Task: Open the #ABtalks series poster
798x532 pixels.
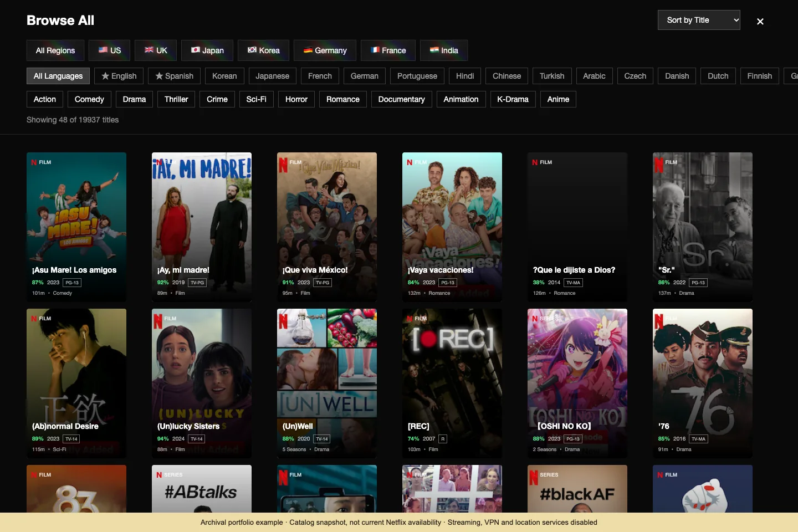Action: click(202, 489)
